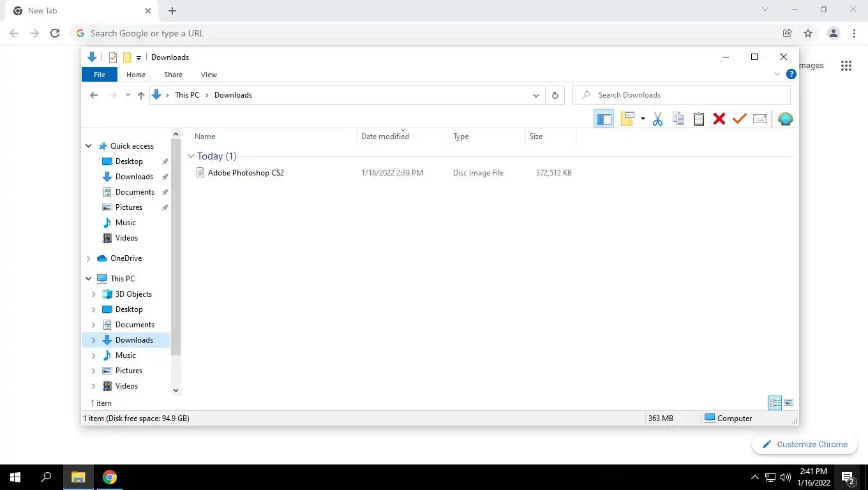Screen dimensions: 868x490
Task: Click the envelope email icon in the toolbar
Action: (x=760, y=119)
